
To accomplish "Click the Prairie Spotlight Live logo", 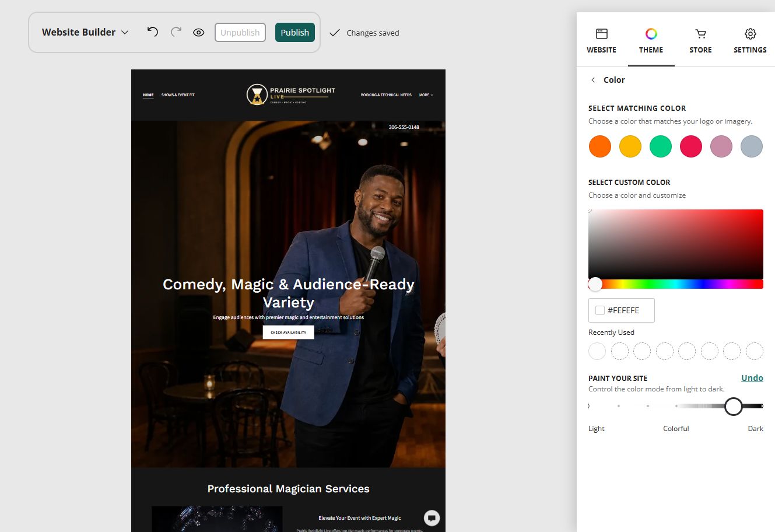I will (291, 94).
